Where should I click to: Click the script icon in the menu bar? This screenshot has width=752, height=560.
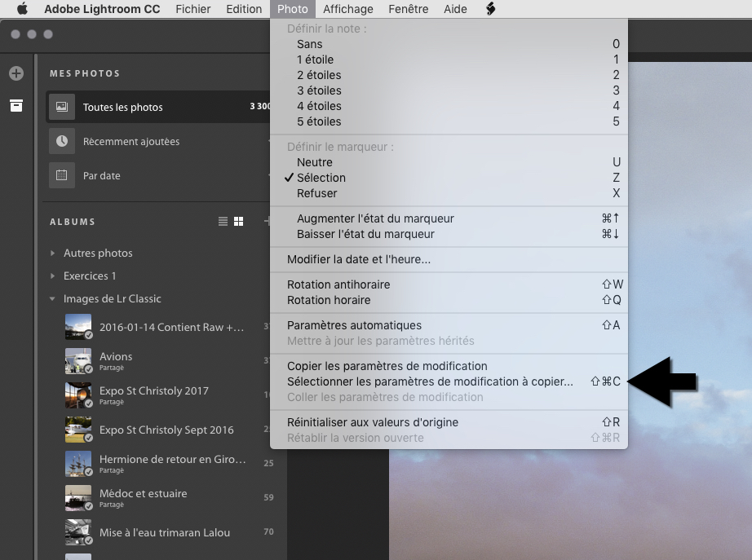pyautogui.click(x=490, y=9)
